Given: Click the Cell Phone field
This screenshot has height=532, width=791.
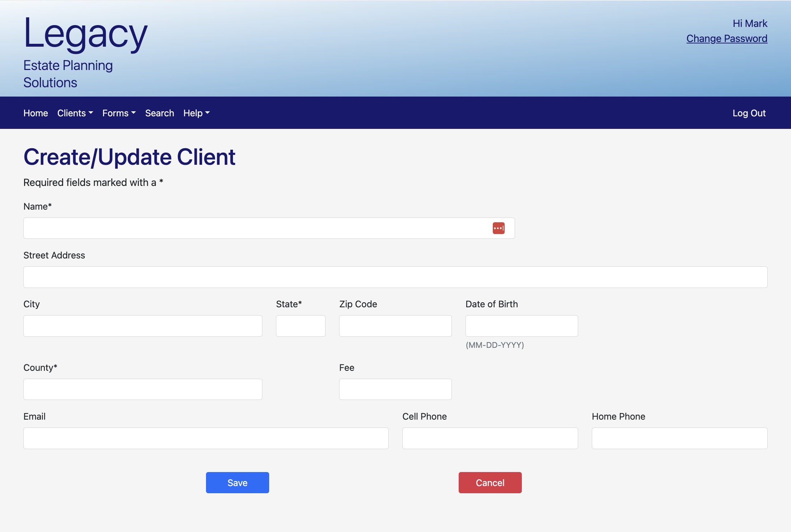Looking at the screenshot, I should (x=490, y=438).
